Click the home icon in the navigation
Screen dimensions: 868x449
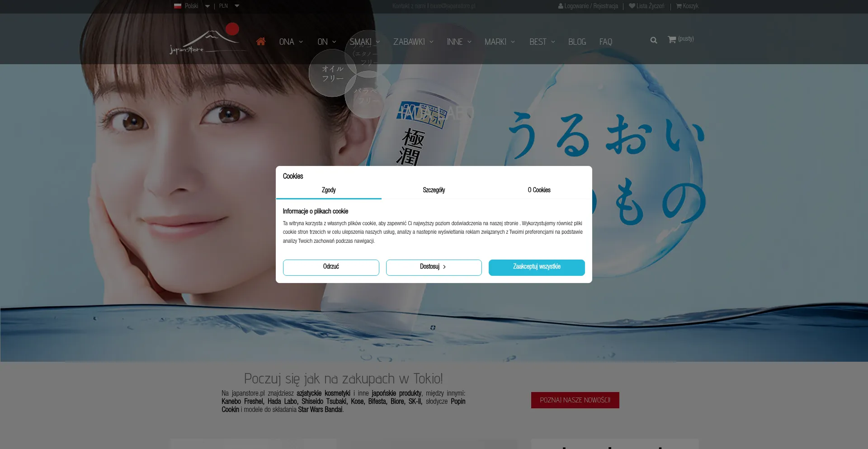click(x=260, y=42)
